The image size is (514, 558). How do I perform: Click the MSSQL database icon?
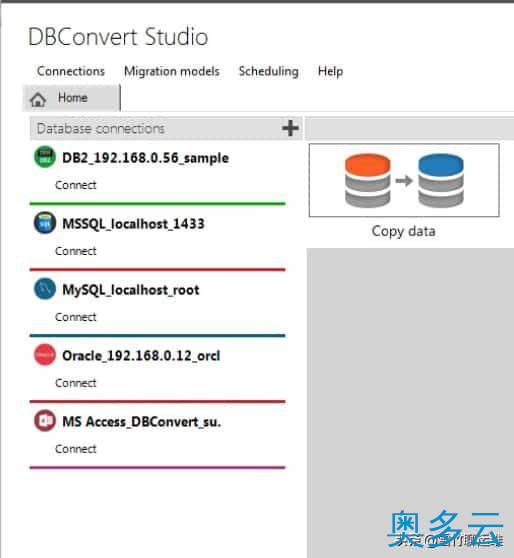pyautogui.click(x=45, y=223)
